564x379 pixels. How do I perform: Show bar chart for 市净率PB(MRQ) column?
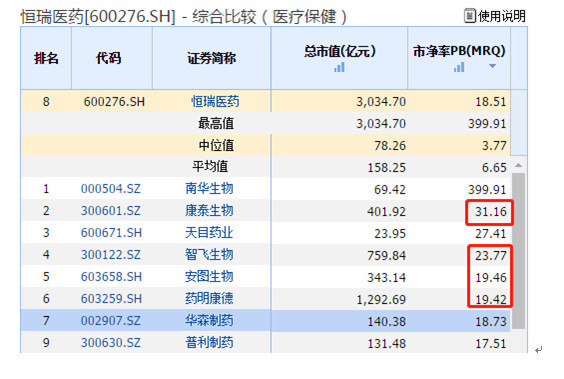pyautogui.click(x=459, y=67)
